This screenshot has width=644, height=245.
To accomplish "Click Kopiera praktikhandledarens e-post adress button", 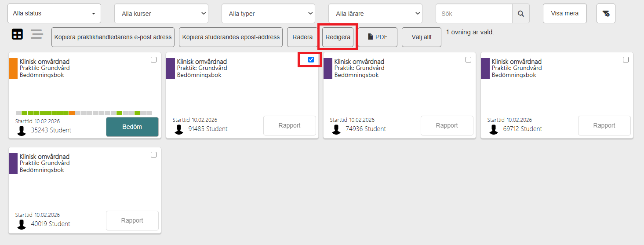I will click(x=113, y=37).
